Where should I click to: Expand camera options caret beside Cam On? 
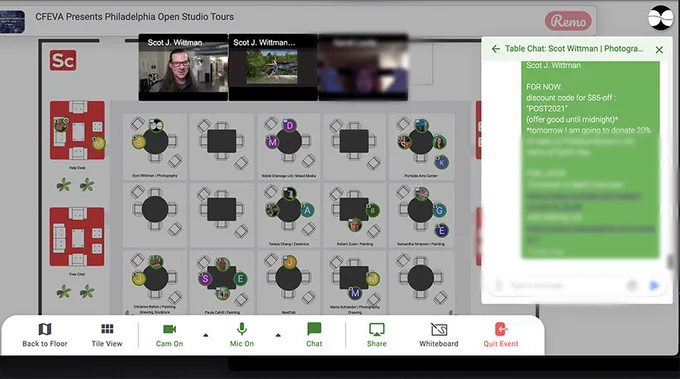pos(206,335)
